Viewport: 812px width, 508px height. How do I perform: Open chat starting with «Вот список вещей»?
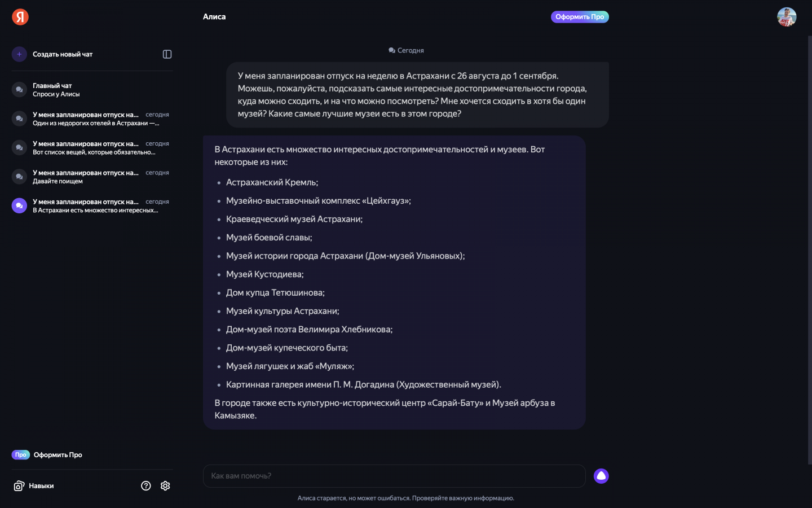pos(96,148)
